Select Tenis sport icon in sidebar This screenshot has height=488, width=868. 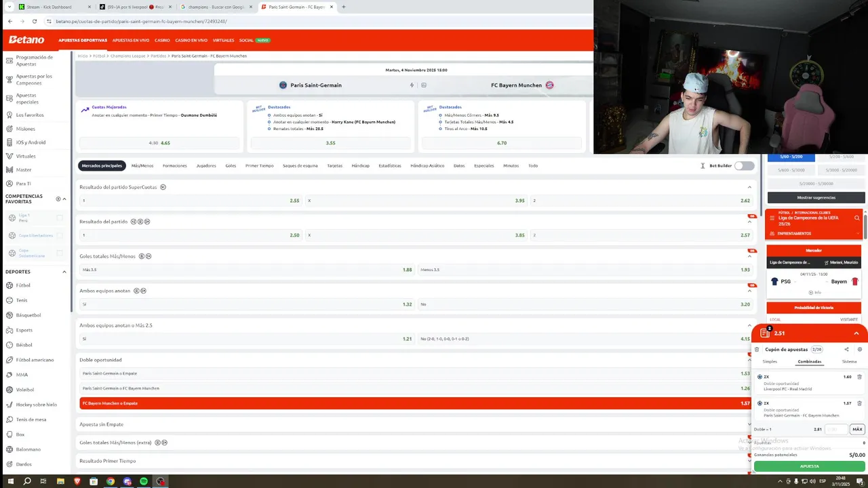click(x=9, y=300)
